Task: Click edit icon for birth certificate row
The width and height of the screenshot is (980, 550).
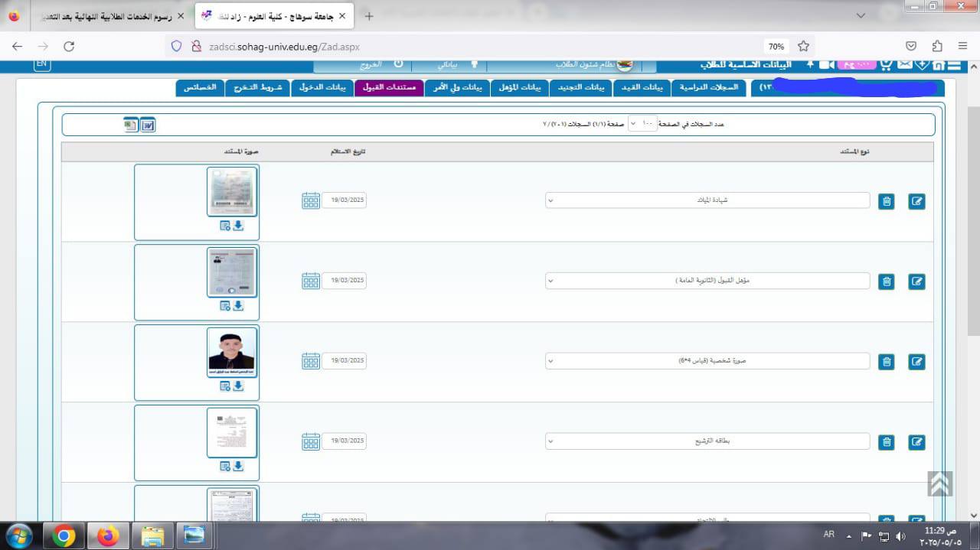Action: point(916,201)
